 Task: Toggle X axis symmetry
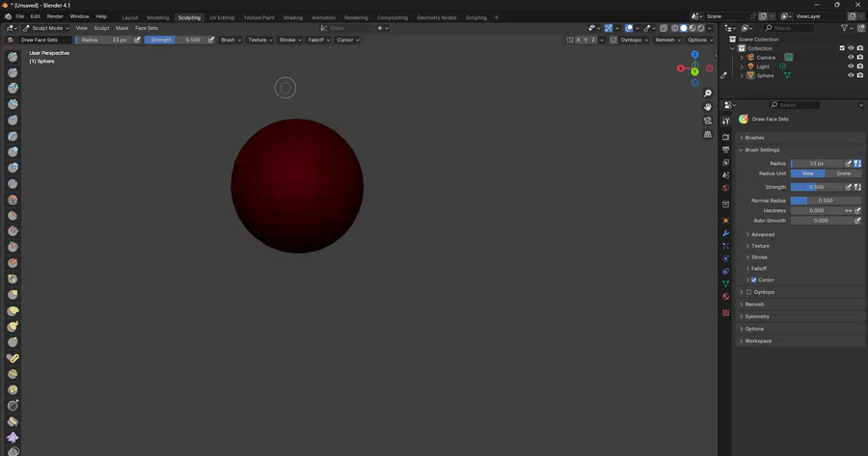(579, 40)
